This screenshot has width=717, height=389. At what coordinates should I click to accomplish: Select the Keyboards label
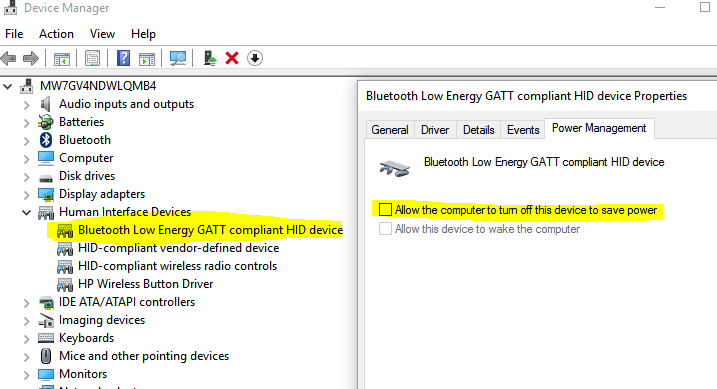click(86, 338)
